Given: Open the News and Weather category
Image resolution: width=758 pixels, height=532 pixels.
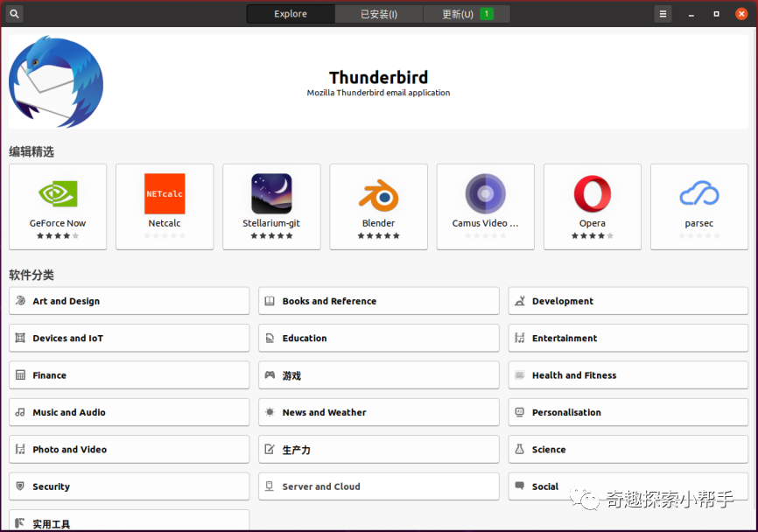Looking at the screenshot, I should click(x=378, y=412).
